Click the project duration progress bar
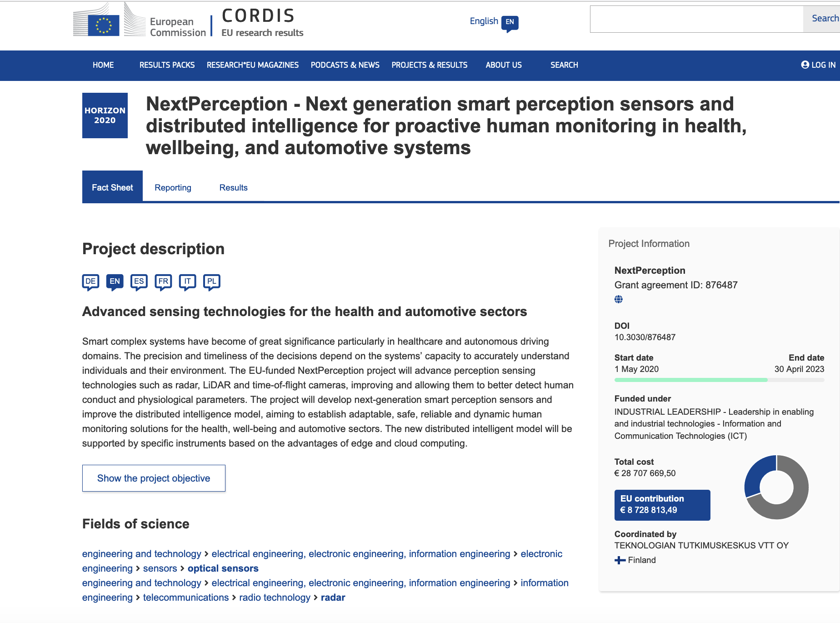This screenshot has width=840, height=623. tap(719, 380)
